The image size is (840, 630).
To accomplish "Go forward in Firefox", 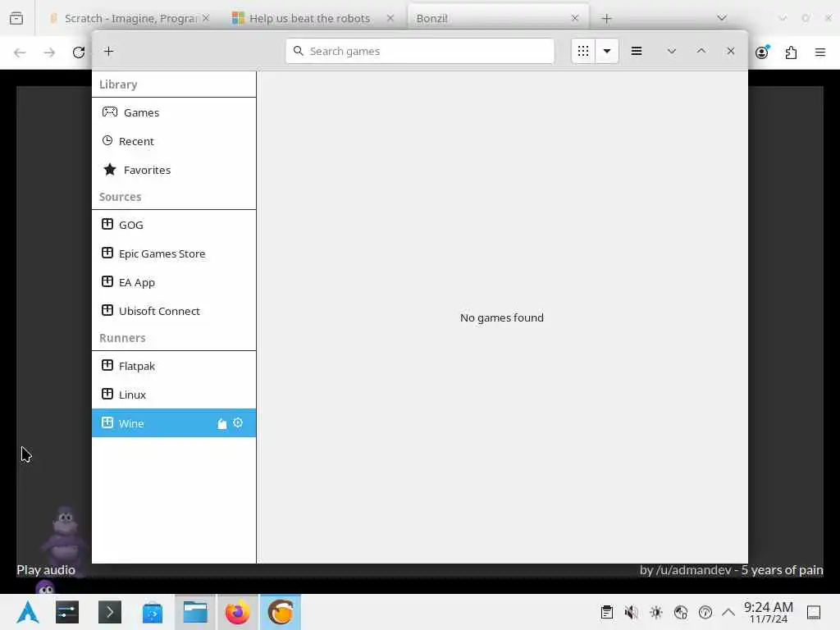I will 49,52.
